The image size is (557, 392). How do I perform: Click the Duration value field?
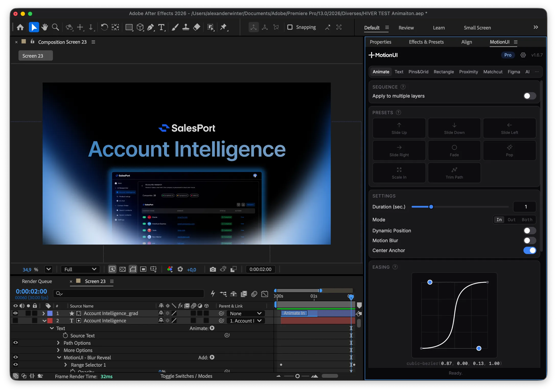point(524,207)
